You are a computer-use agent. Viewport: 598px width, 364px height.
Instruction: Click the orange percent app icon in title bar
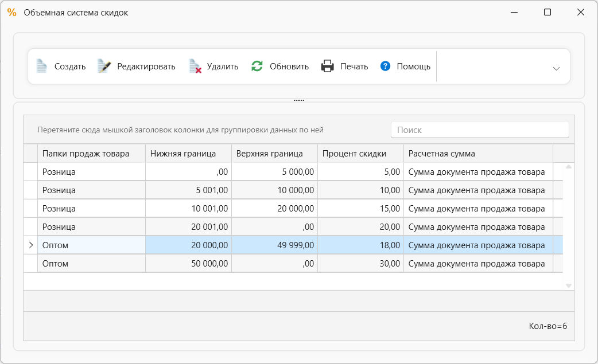click(12, 13)
